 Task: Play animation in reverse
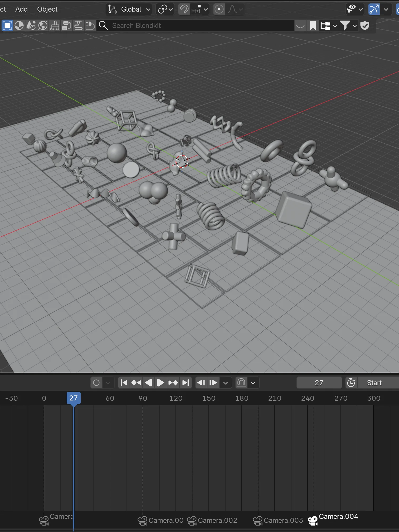(149, 383)
